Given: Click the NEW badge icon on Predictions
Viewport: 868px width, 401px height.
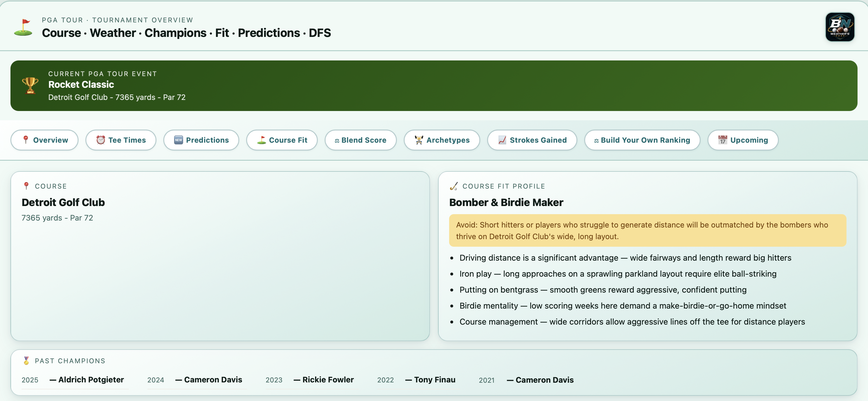Looking at the screenshot, I should click(178, 140).
